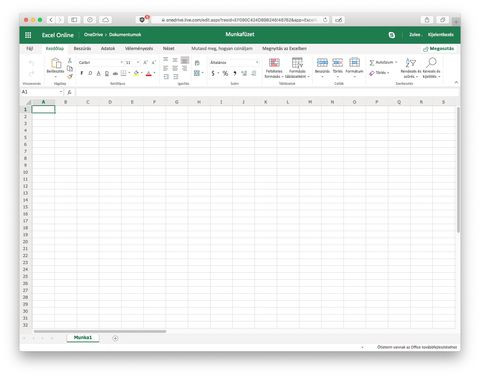Open the OneDrive breadcrumb link
This screenshot has height=377, width=480.
click(x=93, y=35)
